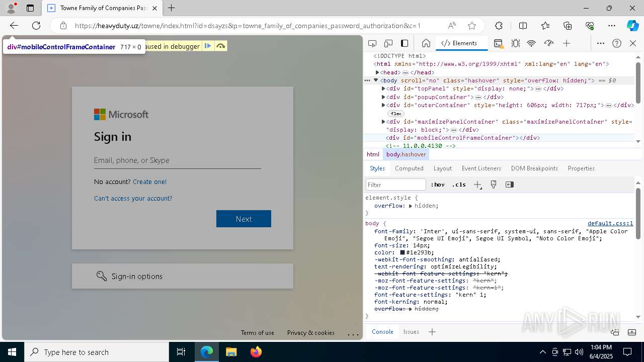Add tool to quick view drawer
The height and width of the screenshot is (362, 644).
point(432,332)
